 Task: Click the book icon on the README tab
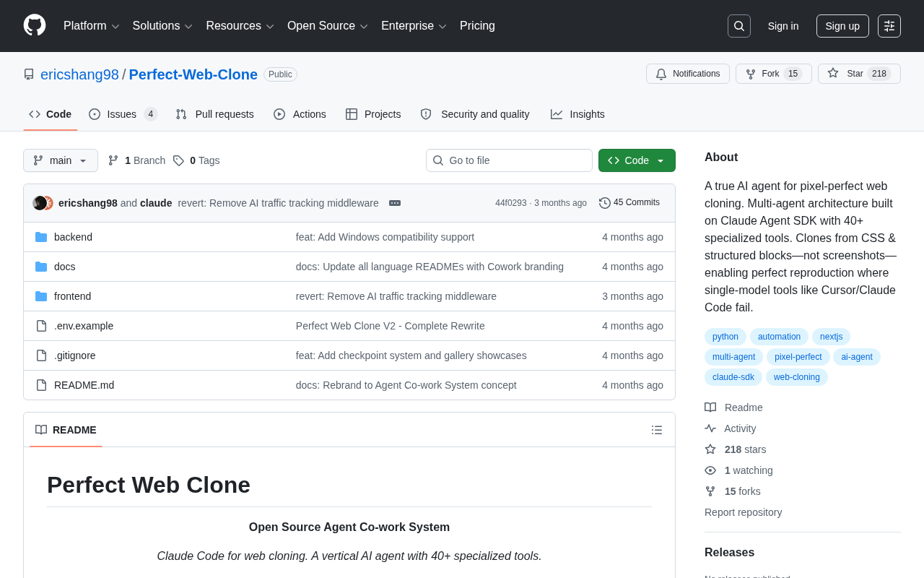[41, 430]
